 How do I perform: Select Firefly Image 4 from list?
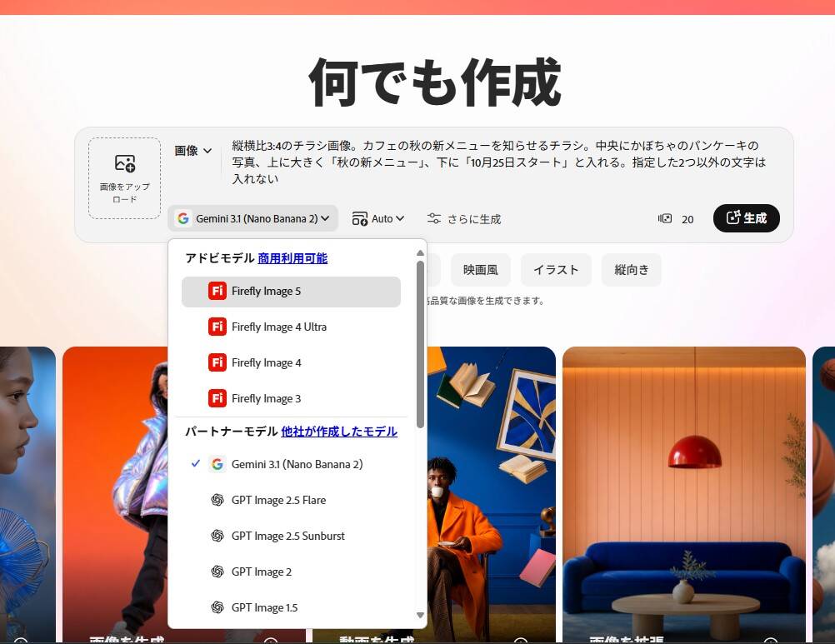click(292, 362)
